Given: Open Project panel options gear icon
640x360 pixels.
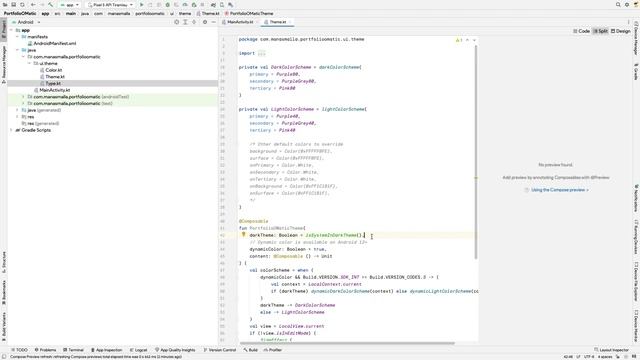Looking at the screenshot, I should coord(205,22).
